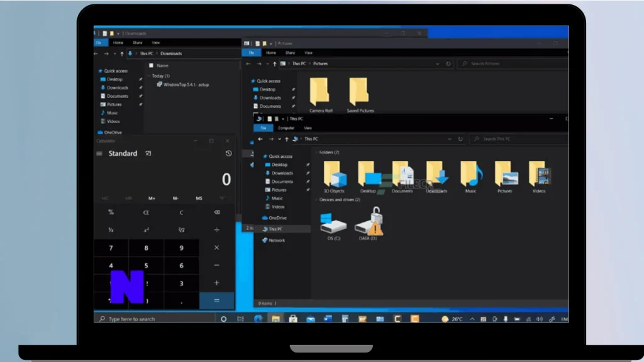Viewport: 644px width, 362px height.
Task: Click the taskbar Type here to search box
Action: point(155,319)
